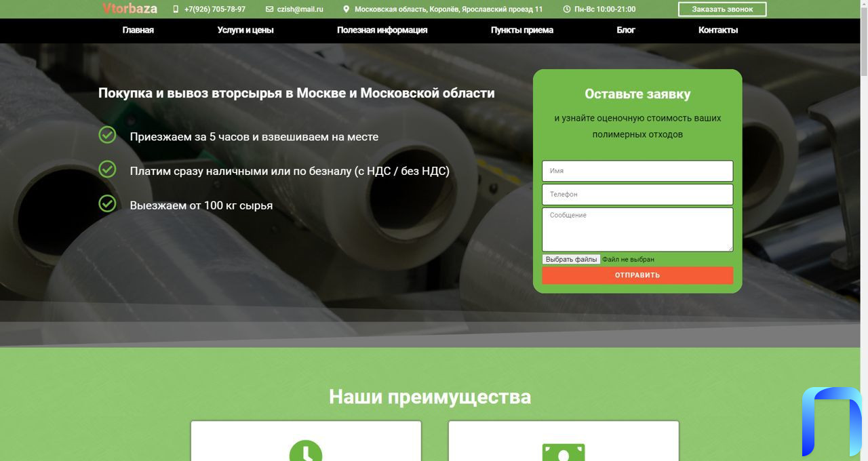Focus the Телефон input field
Image resolution: width=868 pixels, height=461 pixels.
pyautogui.click(x=637, y=195)
